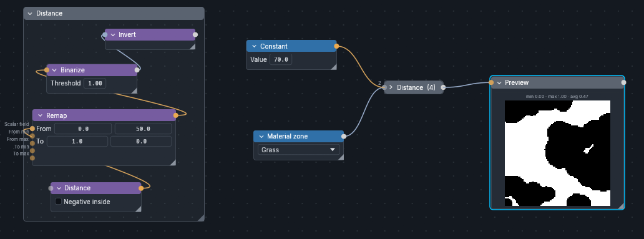The width and height of the screenshot is (644, 239).
Task: Click Remap To min field 1.0
Action: point(77,141)
